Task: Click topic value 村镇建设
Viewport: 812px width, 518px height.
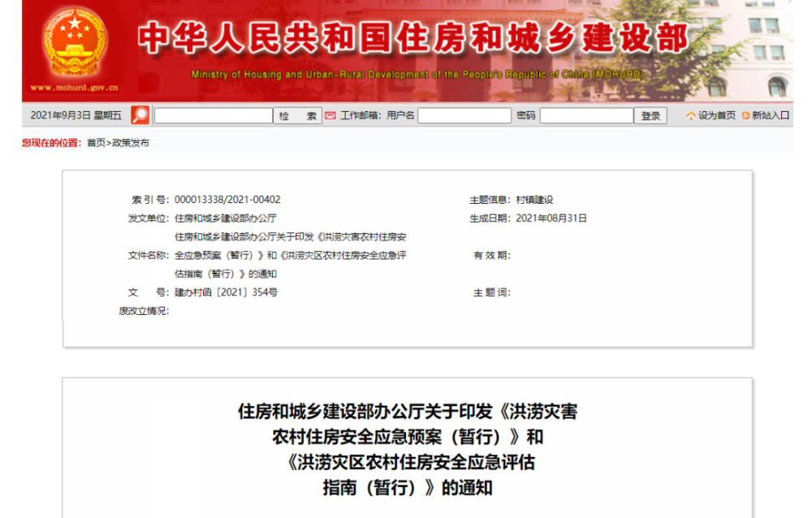Action: tap(534, 200)
